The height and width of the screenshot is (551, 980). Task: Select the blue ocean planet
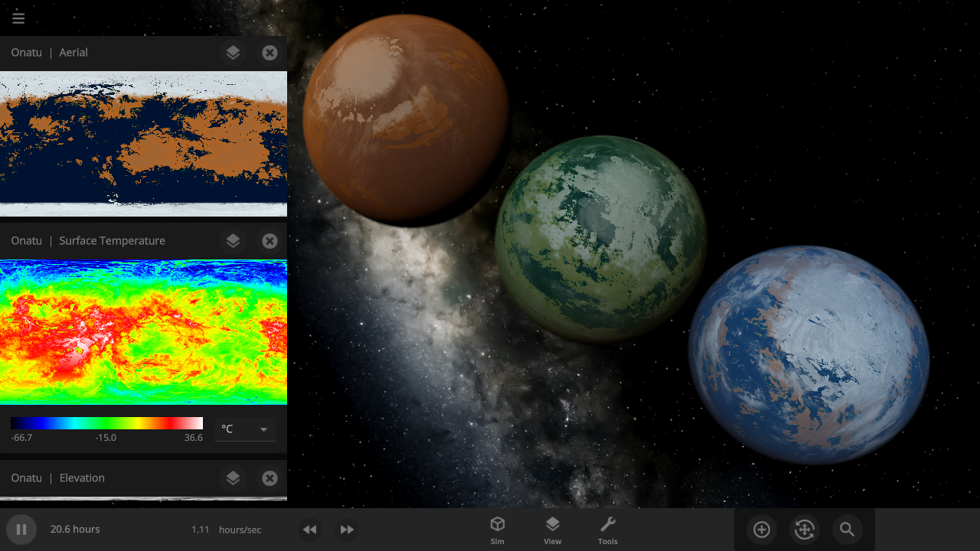[808, 355]
